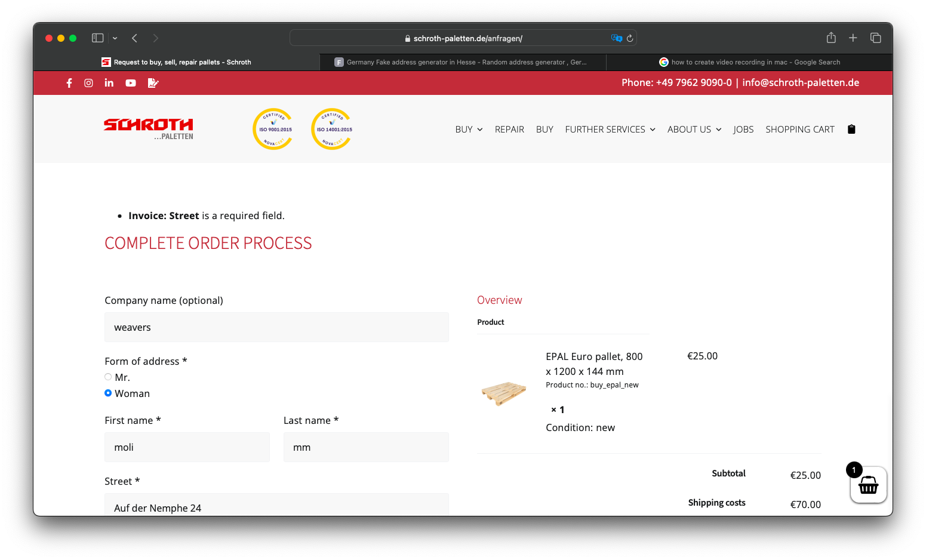Viewport: 926px width, 560px height.
Task: Open the BUY item next to REPAIR
Action: (544, 130)
